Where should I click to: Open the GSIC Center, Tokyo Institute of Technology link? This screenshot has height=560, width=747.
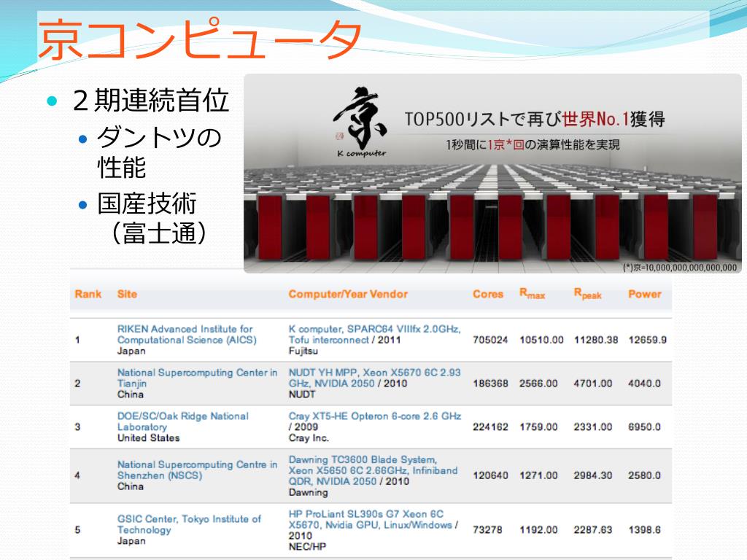(x=189, y=524)
